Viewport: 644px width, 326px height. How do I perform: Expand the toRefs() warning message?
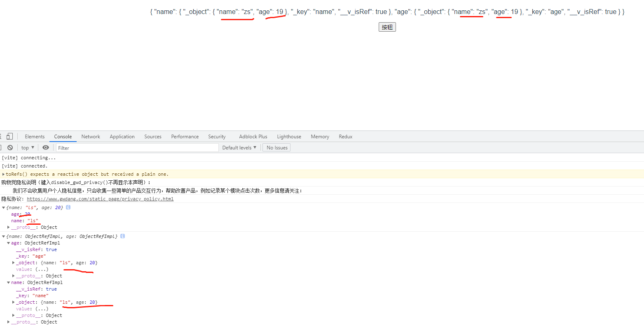pyautogui.click(x=3, y=174)
